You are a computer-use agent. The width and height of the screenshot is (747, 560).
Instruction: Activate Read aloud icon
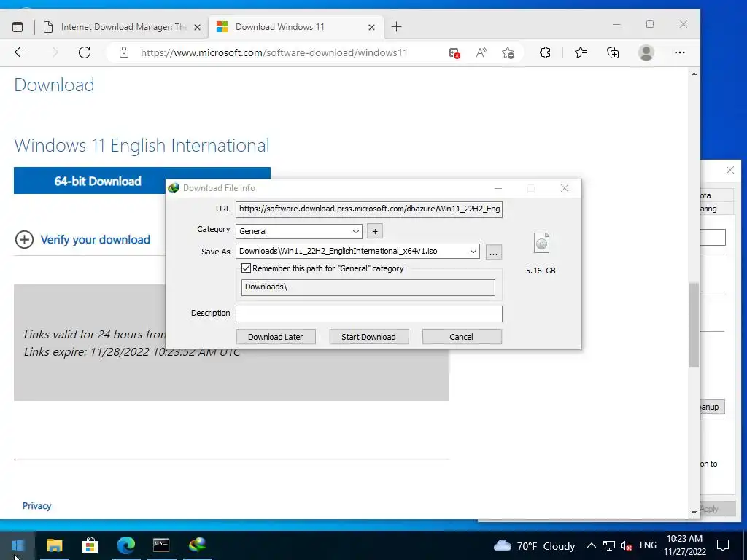(481, 52)
